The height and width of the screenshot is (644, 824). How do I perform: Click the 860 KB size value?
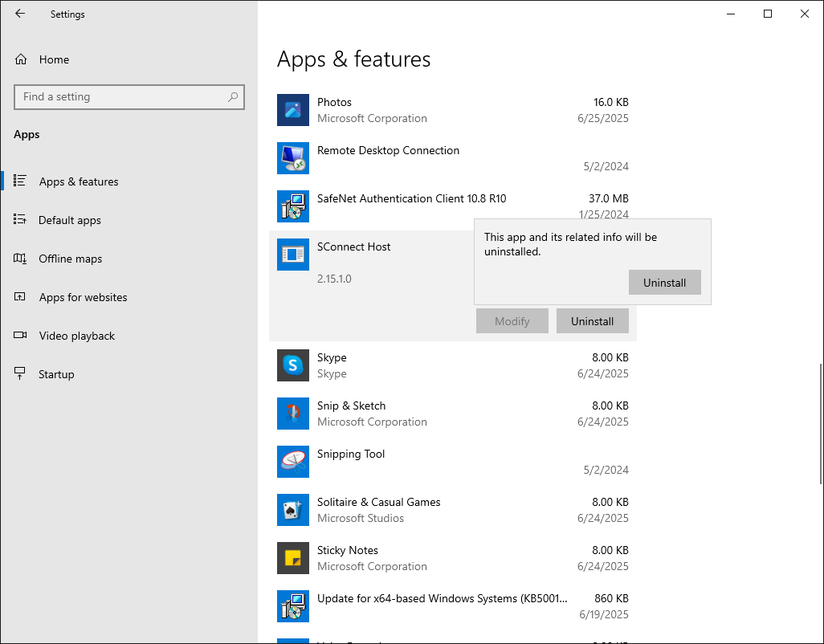pos(611,598)
